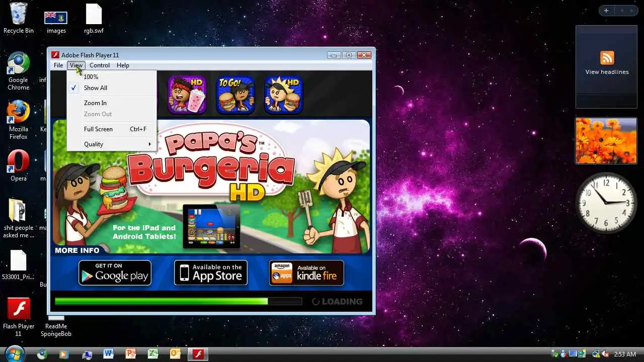
Task: Open the File menu
Action: [58, 65]
